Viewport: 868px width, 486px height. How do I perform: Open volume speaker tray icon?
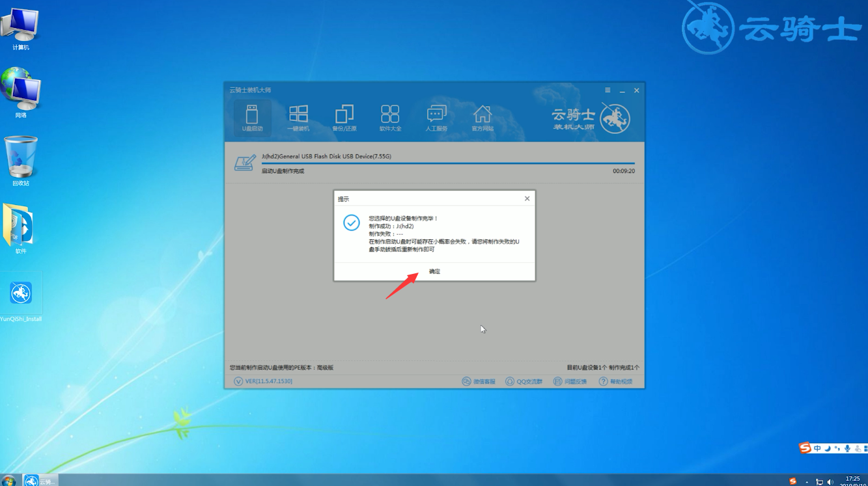click(830, 482)
